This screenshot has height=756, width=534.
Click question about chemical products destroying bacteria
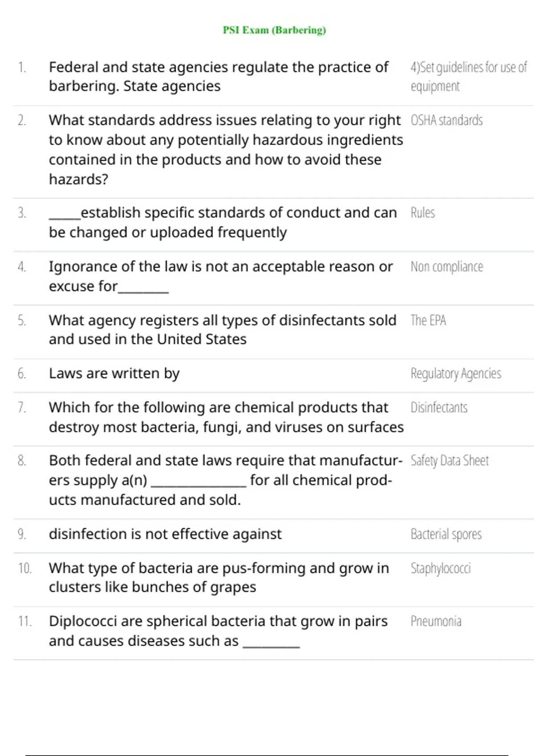(226, 417)
